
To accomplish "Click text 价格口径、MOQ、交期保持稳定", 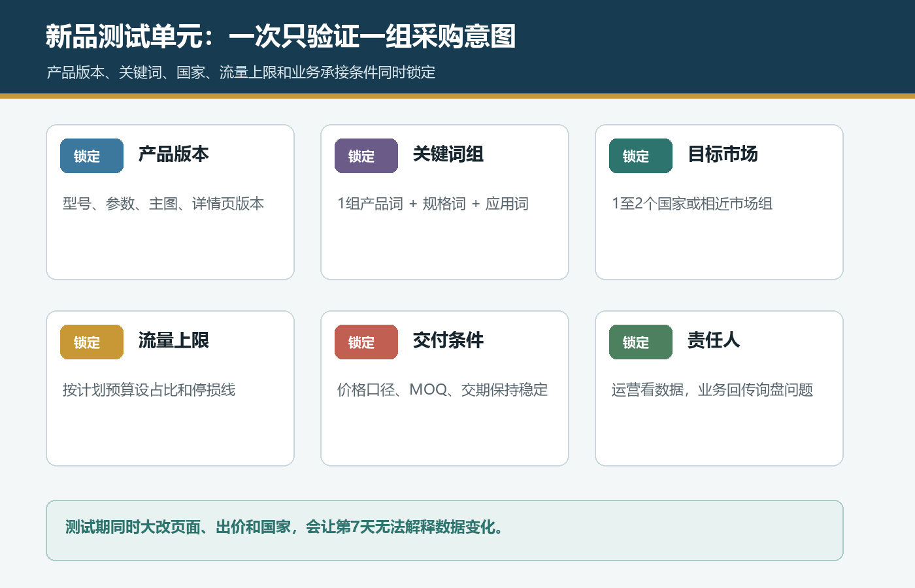I will (x=442, y=390).
